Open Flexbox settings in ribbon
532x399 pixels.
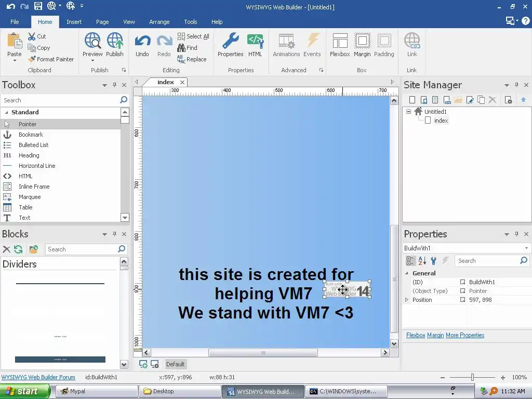point(340,45)
